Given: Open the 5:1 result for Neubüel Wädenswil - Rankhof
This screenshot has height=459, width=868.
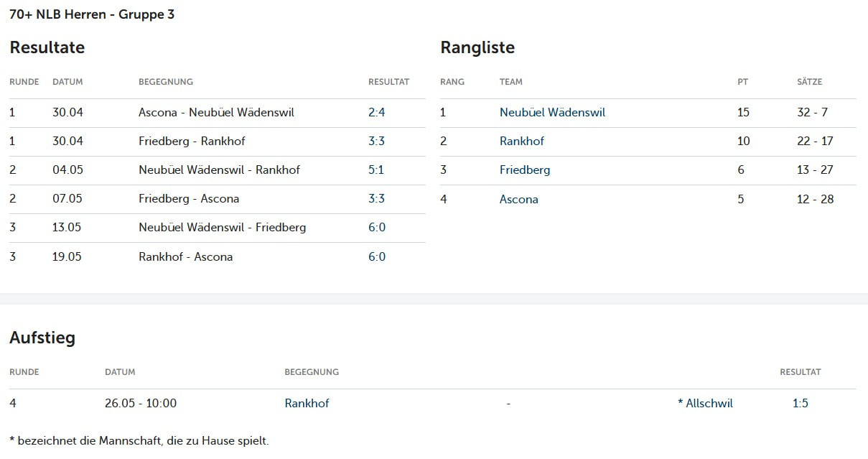Looking at the screenshot, I should click(x=377, y=170).
